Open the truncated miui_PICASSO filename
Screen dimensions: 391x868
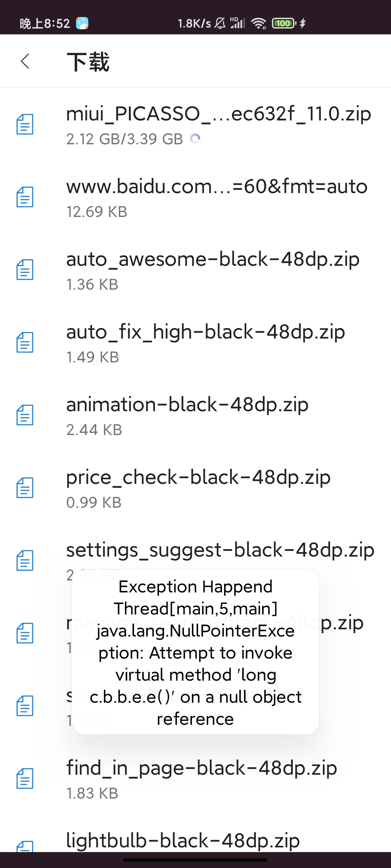click(218, 114)
